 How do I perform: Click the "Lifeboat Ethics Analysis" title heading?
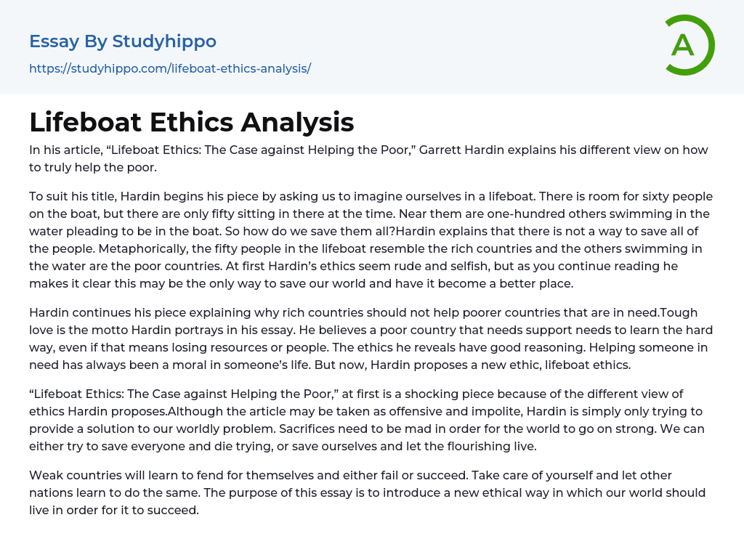tap(192, 122)
